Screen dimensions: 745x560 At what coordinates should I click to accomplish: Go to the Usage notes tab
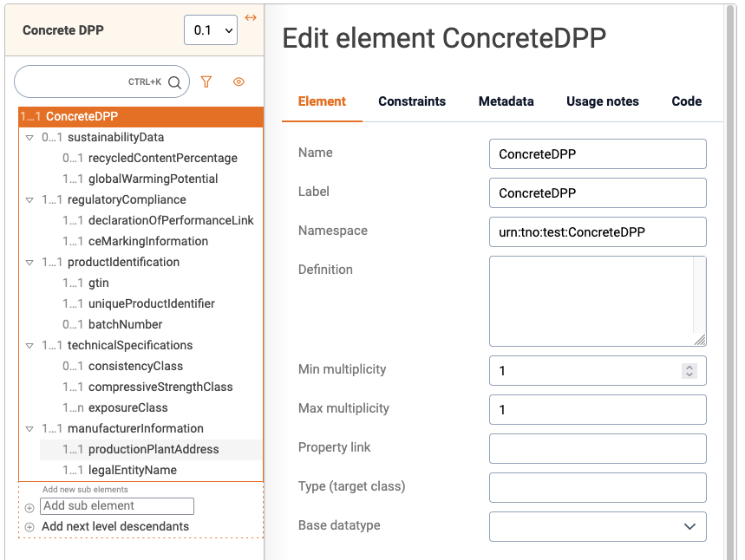(602, 101)
